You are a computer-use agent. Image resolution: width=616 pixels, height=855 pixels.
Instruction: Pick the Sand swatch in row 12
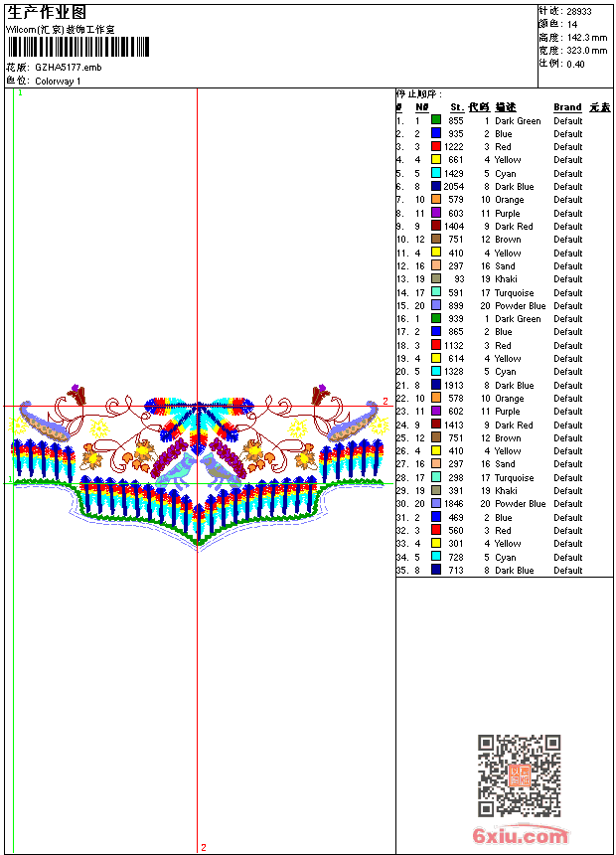(436, 265)
